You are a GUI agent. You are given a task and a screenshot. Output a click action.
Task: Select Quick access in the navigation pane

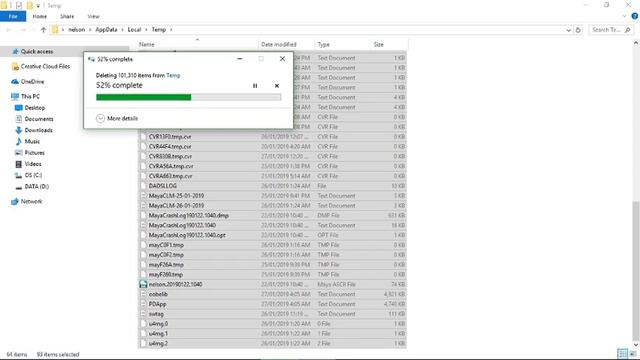click(x=37, y=52)
